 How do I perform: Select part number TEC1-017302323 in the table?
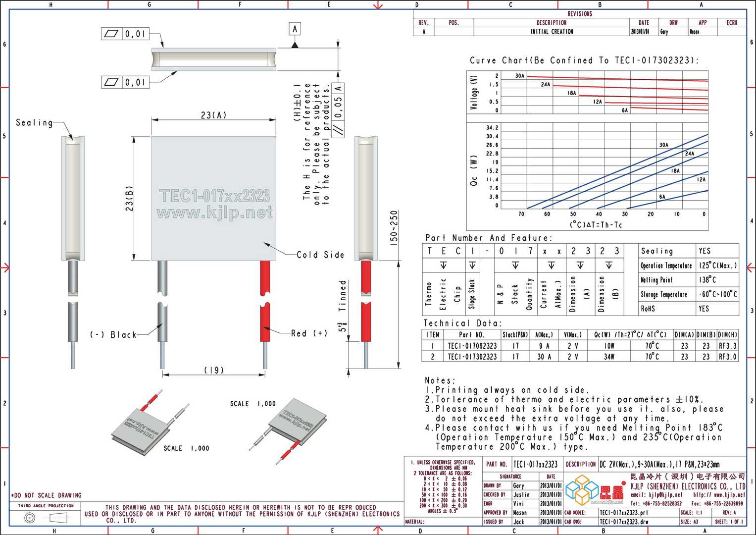[x=472, y=357]
